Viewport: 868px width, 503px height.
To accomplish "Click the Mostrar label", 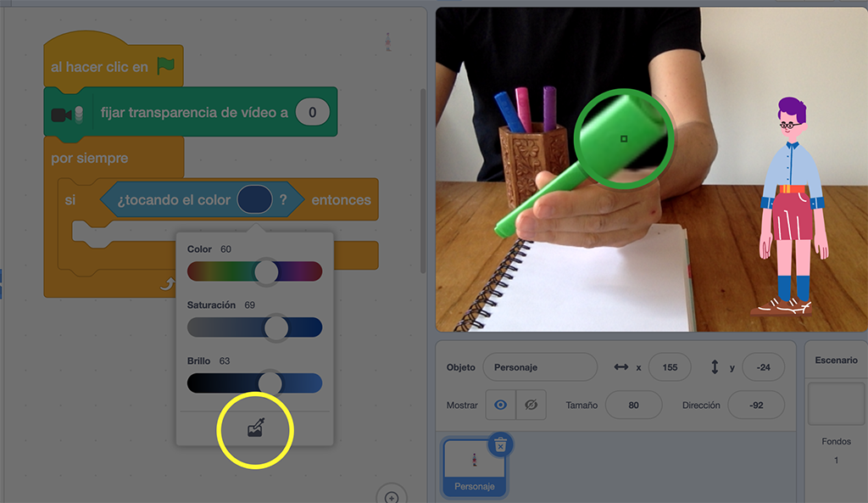I will pos(462,405).
